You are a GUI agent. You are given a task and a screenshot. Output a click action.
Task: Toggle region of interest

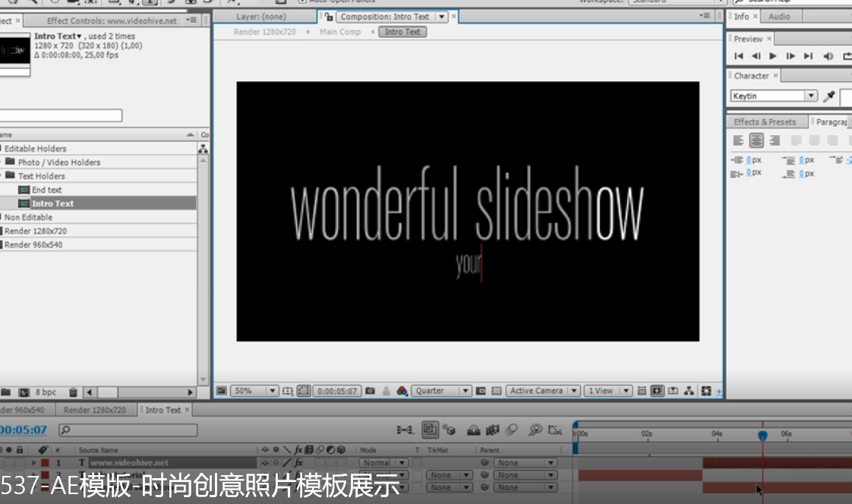tap(481, 391)
